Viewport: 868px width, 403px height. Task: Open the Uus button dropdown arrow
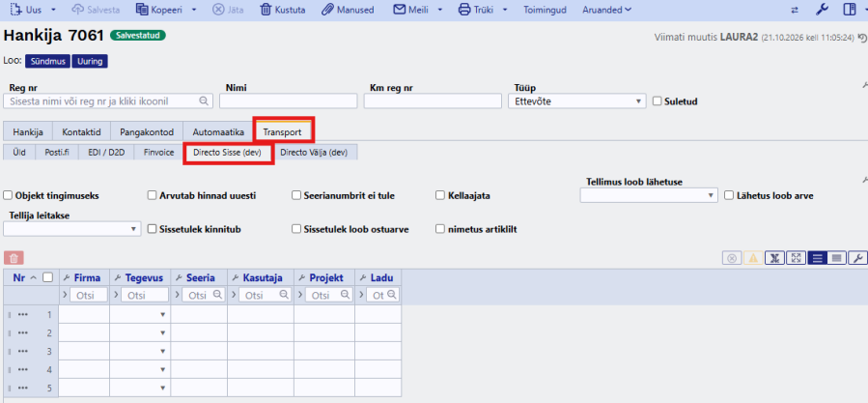53,10
